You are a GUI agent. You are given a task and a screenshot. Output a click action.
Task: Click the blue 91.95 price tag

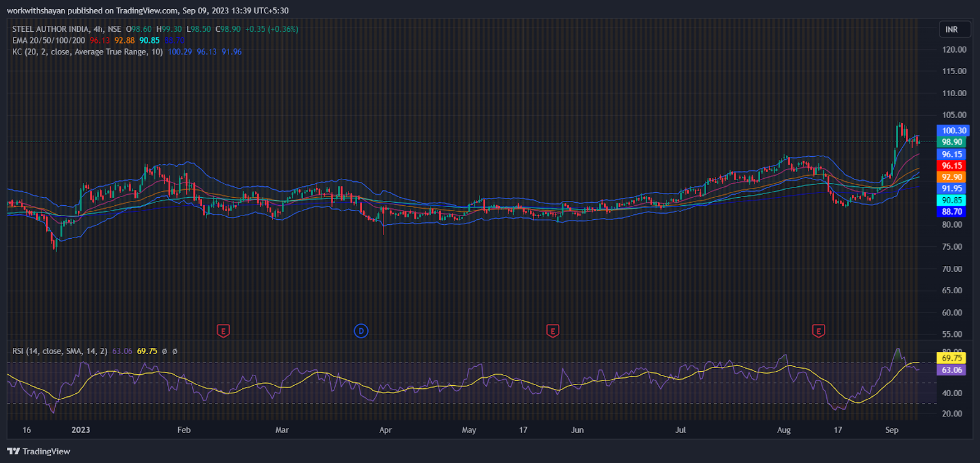click(x=952, y=189)
